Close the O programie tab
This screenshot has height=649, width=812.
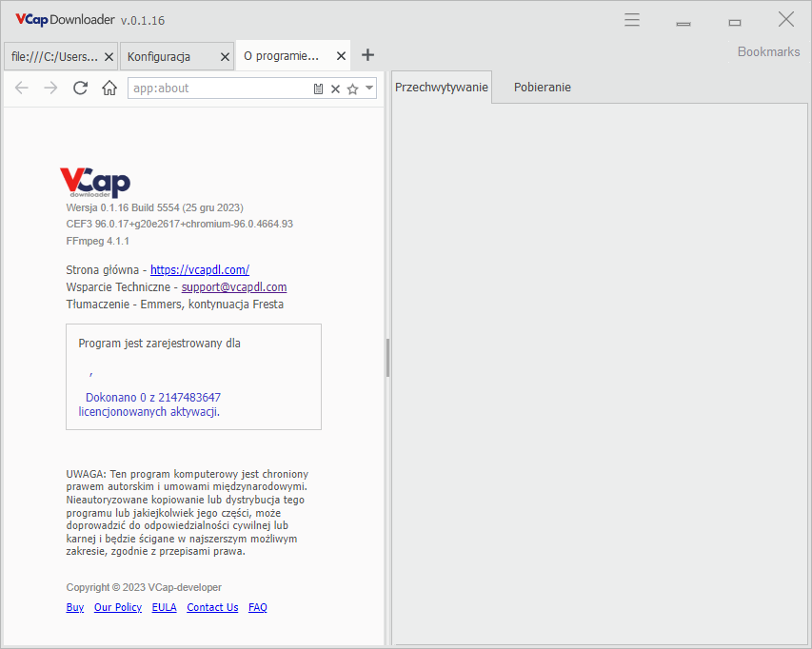click(341, 56)
